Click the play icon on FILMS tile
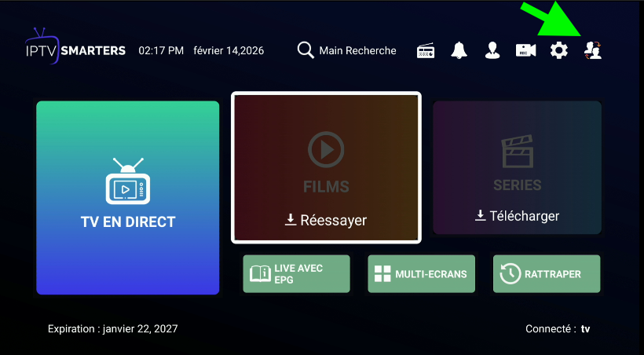This screenshot has height=355, width=644. (x=326, y=149)
